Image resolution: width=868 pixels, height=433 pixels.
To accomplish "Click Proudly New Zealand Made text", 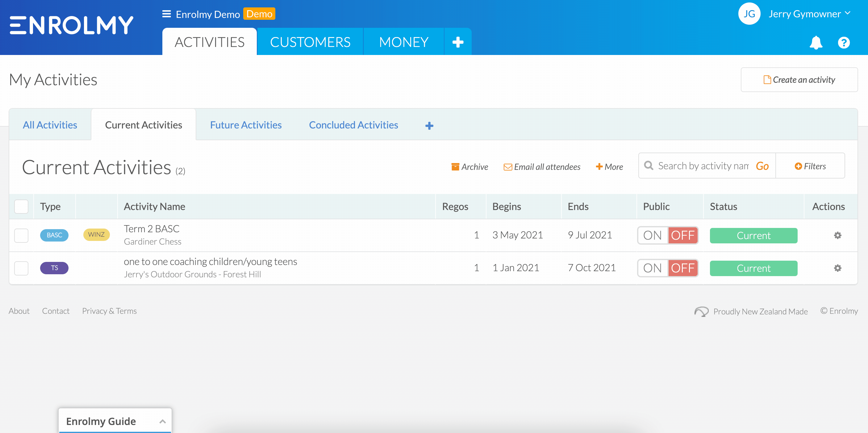I will 760,311.
